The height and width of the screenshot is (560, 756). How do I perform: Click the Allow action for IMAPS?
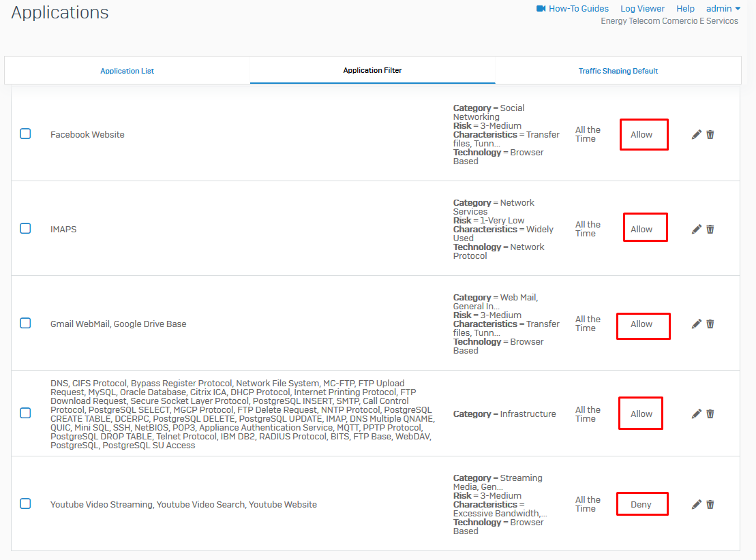641,230
